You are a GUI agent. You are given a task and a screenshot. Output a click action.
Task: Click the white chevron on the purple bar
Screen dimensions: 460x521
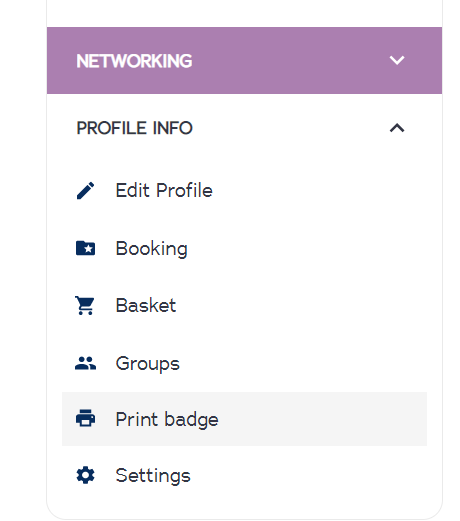[397, 60]
